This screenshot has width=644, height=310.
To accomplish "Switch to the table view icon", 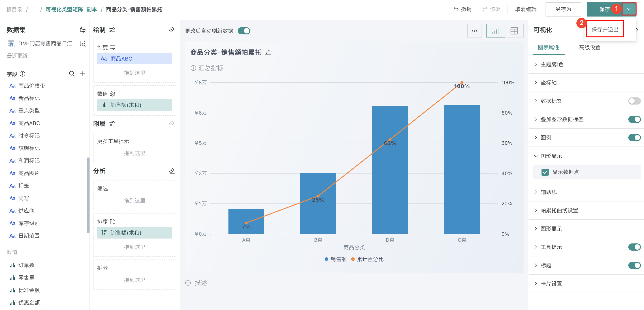I will pyautogui.click(x=514, y=31).
